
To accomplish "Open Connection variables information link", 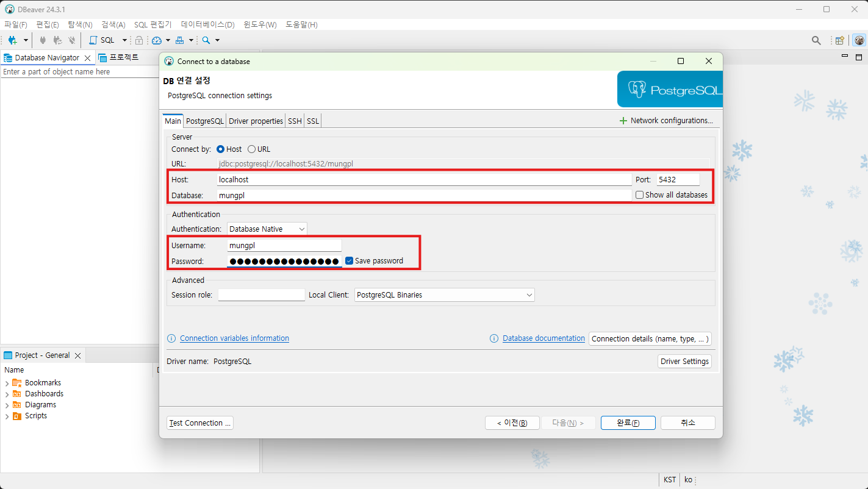I will click(234, 338).
